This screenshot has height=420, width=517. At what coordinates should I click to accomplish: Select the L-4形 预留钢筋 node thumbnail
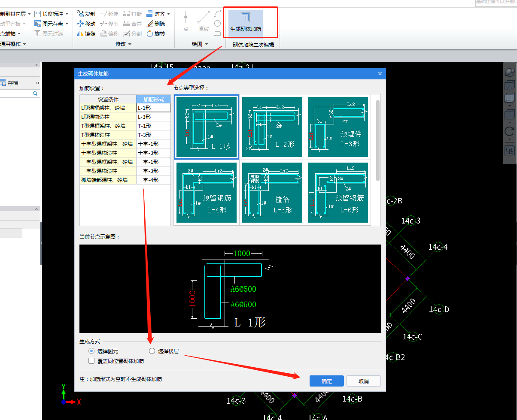pos(207,193)
